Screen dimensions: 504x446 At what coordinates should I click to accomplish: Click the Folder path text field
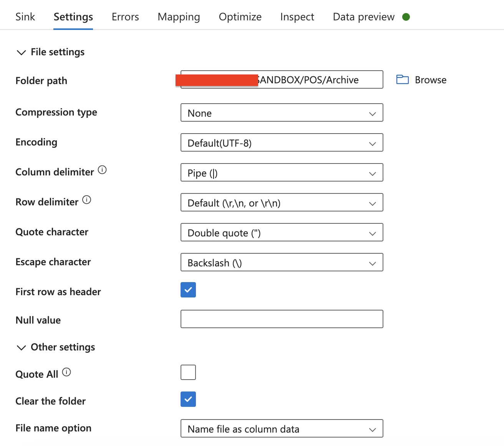tap(319, 80)
